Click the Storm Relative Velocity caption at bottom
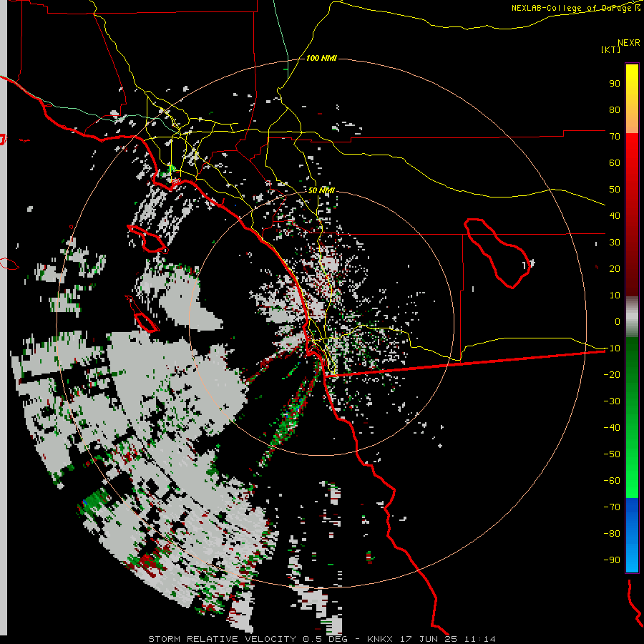Screen dimensions: 644x644 pyautogui.click(x=321, y=639)
